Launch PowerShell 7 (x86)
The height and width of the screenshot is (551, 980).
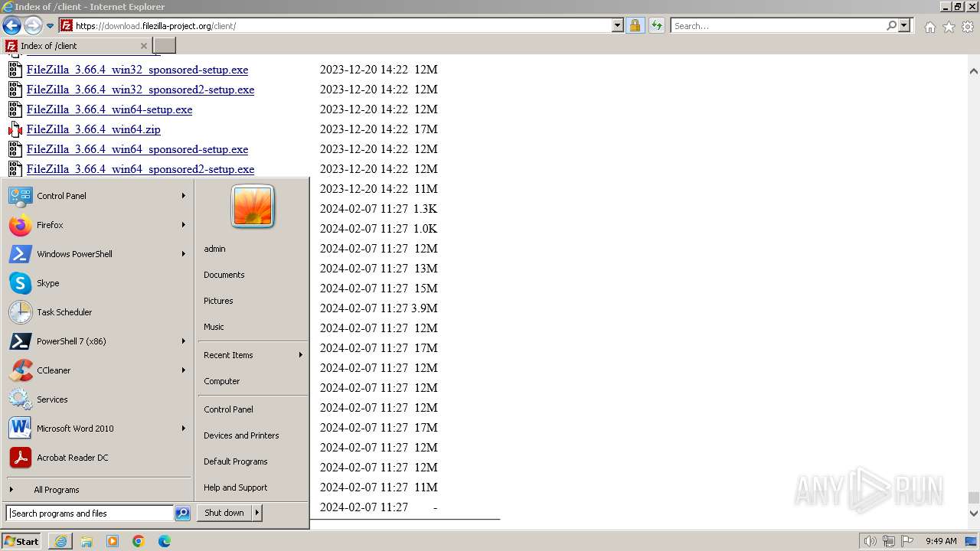tap(97, 341)
